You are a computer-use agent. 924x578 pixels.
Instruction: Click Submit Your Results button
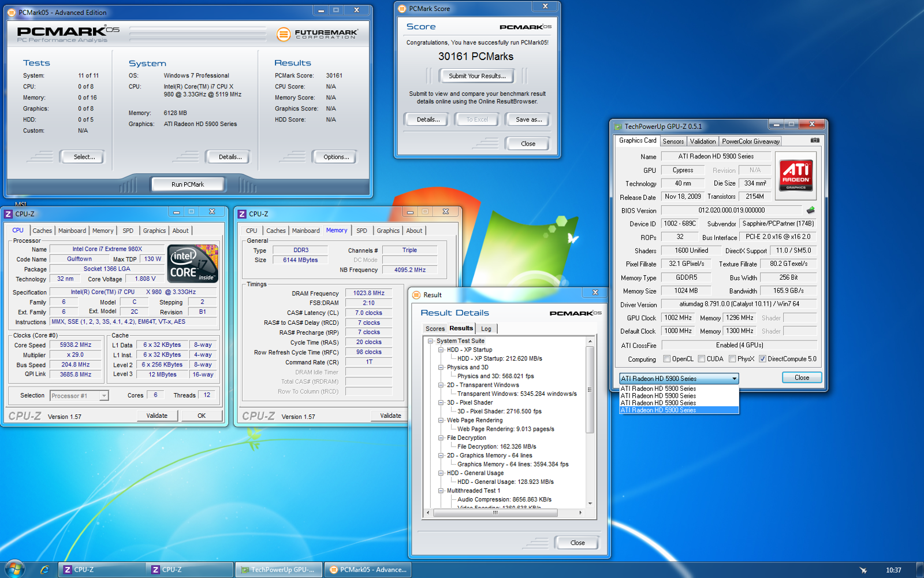tap(477, 76)
